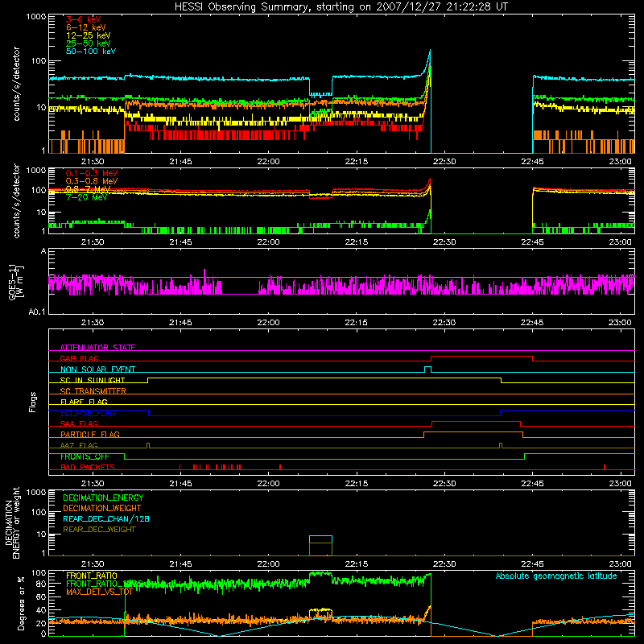The width and height of the screenshot is (644, 644).
Task: Click the NON_SOLAR_EVENT pulse near 22:27
Action: [427, 369]
